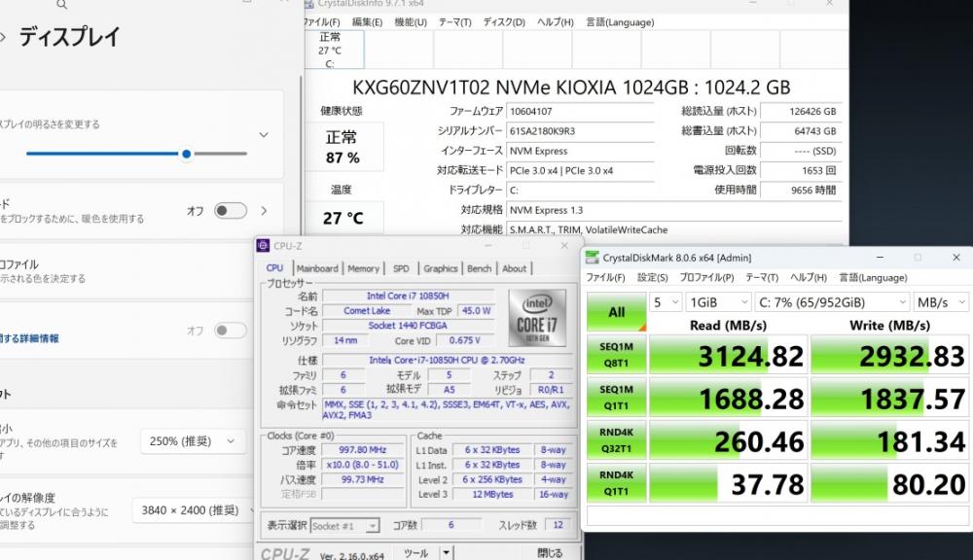Run the SEQ1M Q1T1 benchmark
The width and height of the screenshot is (973, 560).
[x=616, y=397]
